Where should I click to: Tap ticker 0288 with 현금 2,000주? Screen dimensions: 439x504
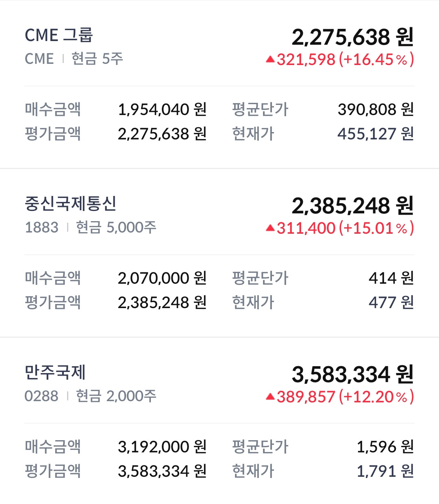click(90, 396)
